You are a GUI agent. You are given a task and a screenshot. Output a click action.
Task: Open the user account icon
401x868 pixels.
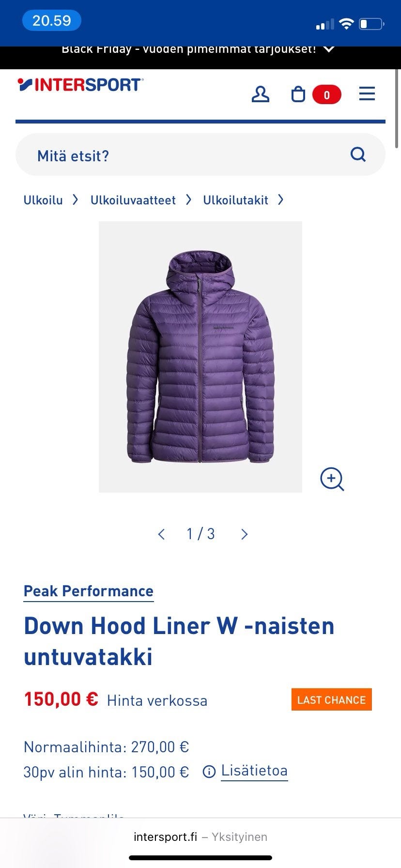tap(260, 94)
